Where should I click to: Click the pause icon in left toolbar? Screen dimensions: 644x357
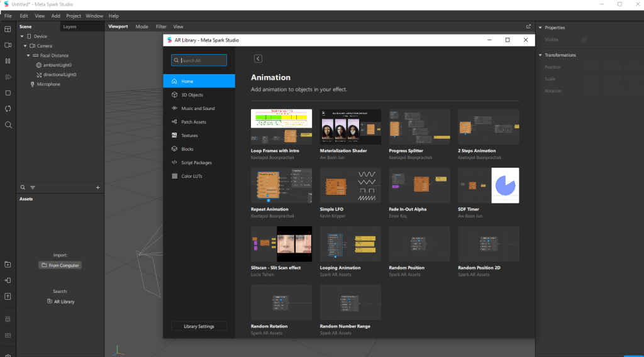click(8, 61)
